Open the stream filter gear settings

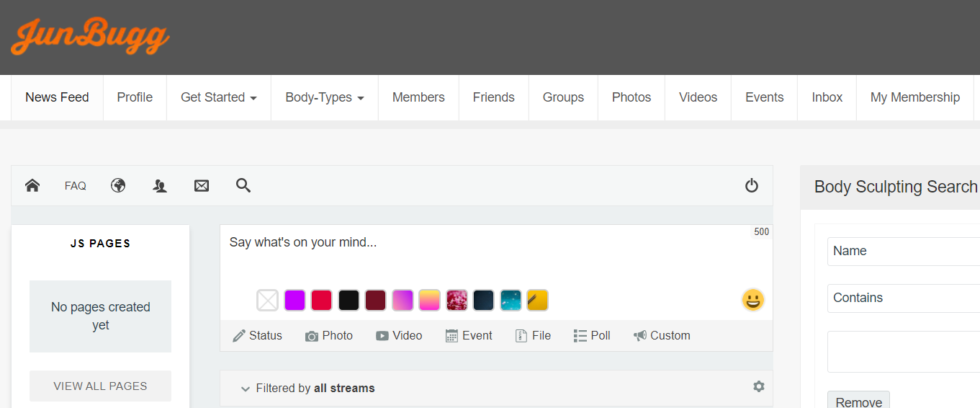tap(759, 386)
